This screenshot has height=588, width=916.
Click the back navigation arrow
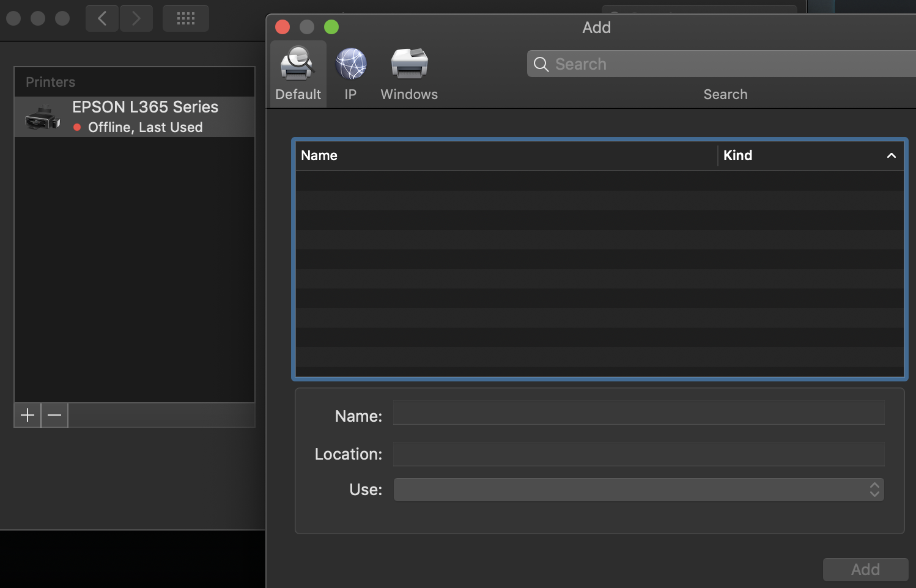102,18
